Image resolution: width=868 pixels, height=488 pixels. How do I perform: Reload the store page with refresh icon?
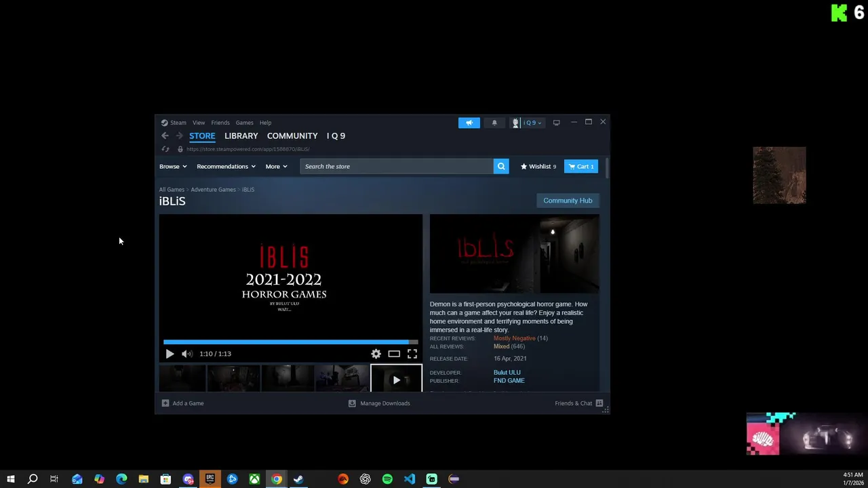(165, 149)
